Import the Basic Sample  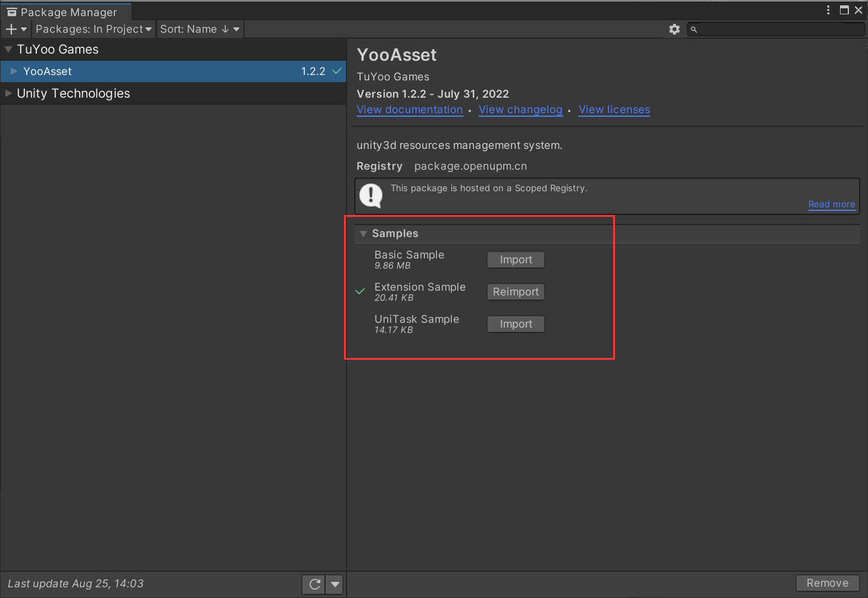pos(516,260)
